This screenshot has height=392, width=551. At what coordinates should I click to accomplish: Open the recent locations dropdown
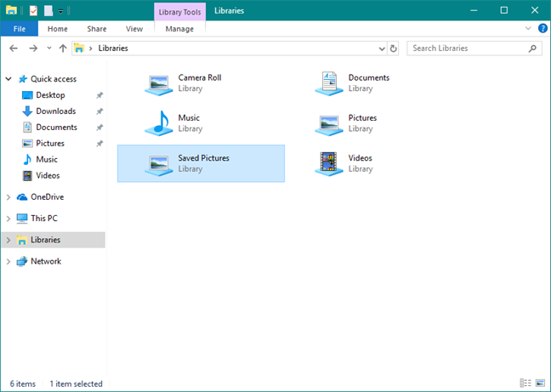[48, 48]
